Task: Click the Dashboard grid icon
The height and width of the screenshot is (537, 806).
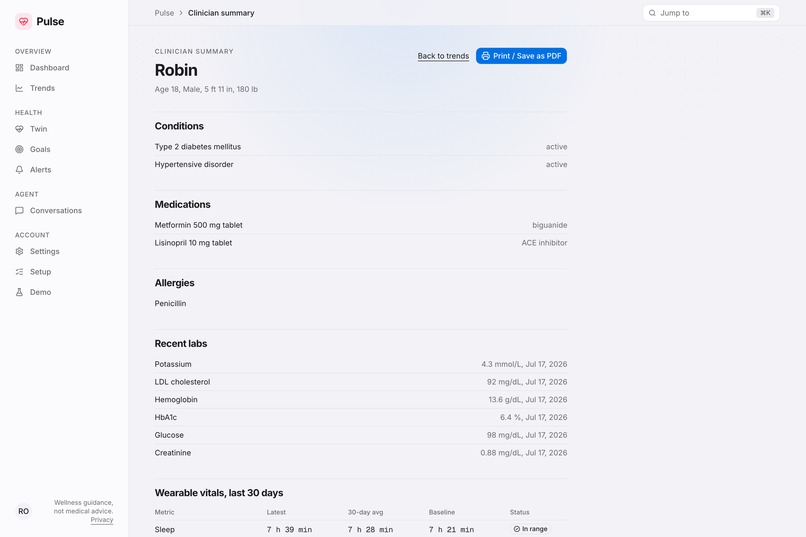Action: [20, 68]
